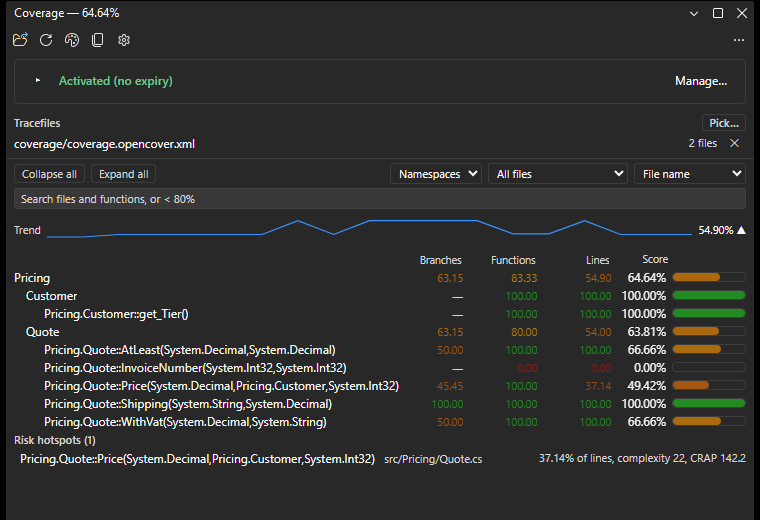Click the coverage/coverage.opencover.xml tracefile name
Viewport: 760px width, 520px height.
click(104, 144)
